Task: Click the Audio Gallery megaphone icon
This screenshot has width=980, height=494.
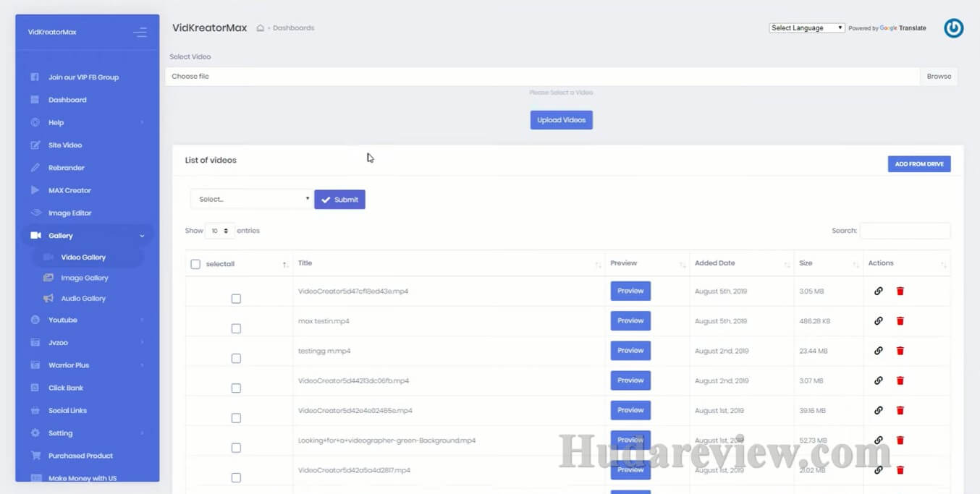Action: click(48, 299)
